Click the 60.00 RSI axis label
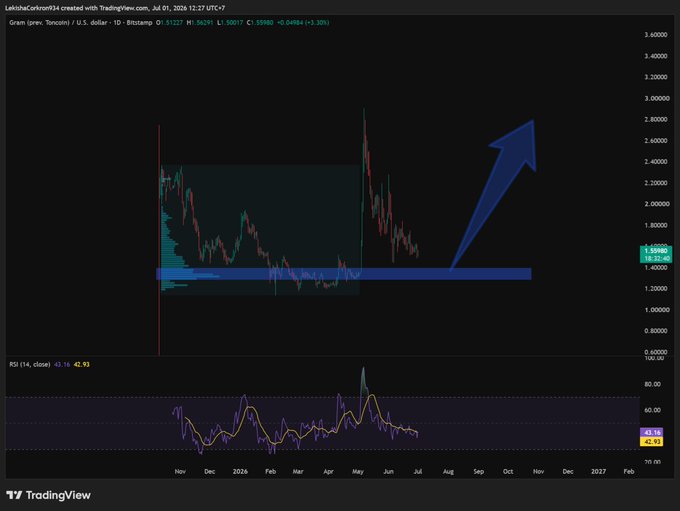680x511 pixels. [652, 410]
